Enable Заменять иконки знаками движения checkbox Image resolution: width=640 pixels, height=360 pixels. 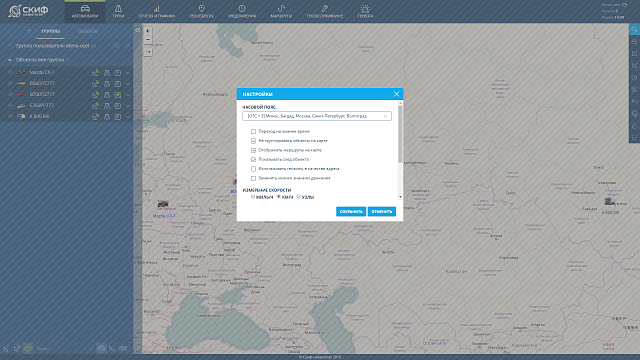tap(253, 178)
